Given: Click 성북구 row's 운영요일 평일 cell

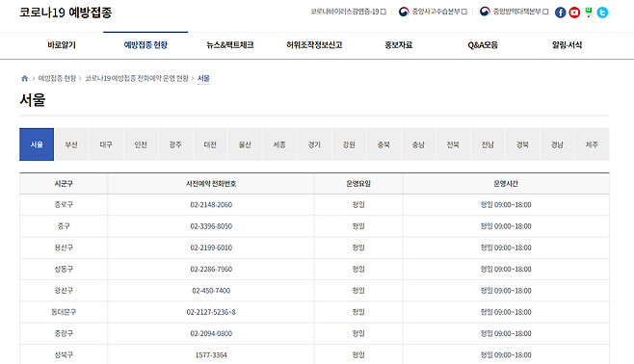Looking at the screenshot, I should point(358,354).
